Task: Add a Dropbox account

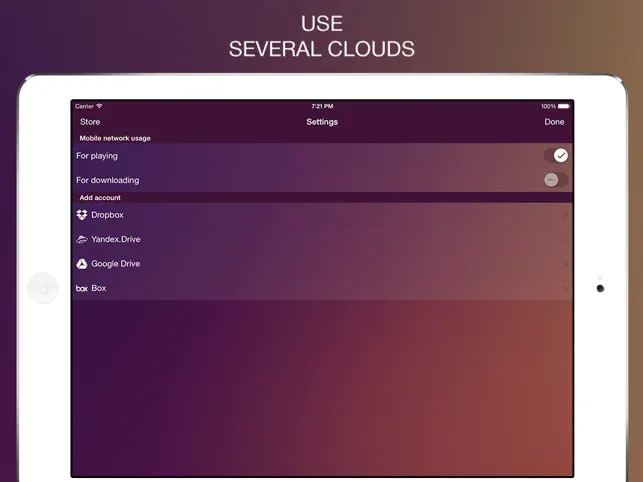Action: (322, 215)
